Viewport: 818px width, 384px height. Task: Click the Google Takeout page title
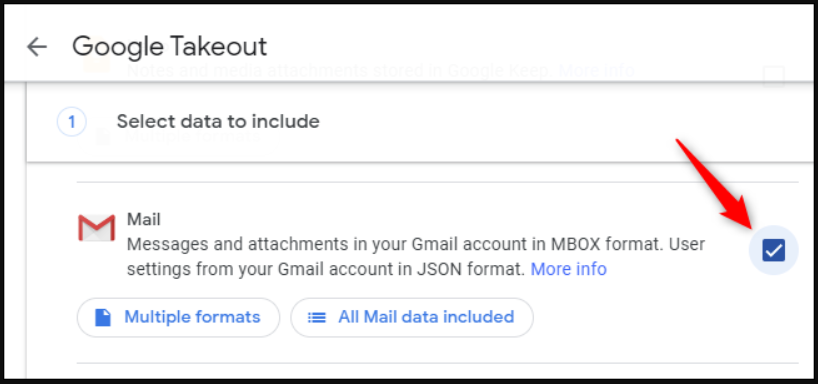pos(170,46)
